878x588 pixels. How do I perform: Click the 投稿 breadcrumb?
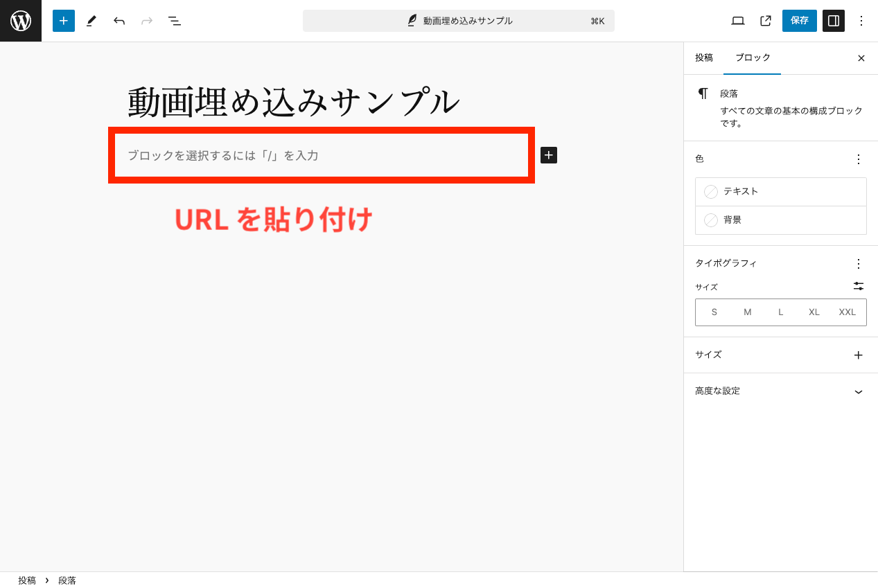27,580
